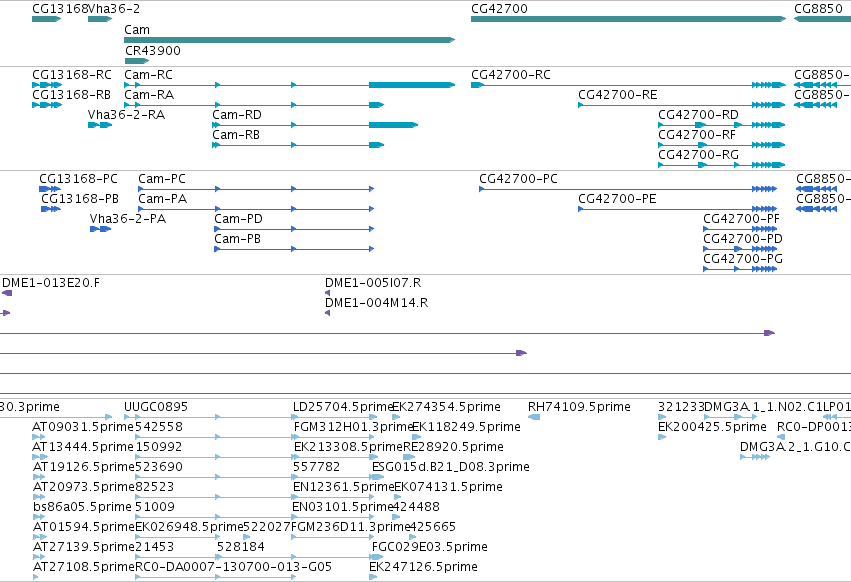Click the EK074131.5prime EST label
This screenshot has height=582, width=851.
pyautogui.click(x=448, y=487)
